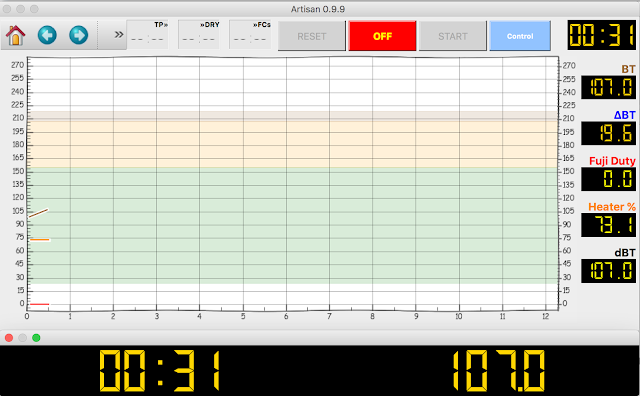Click the orange heater line on graph
The image size is (640, 396).
pyautogui.click(x=40, y=240)
